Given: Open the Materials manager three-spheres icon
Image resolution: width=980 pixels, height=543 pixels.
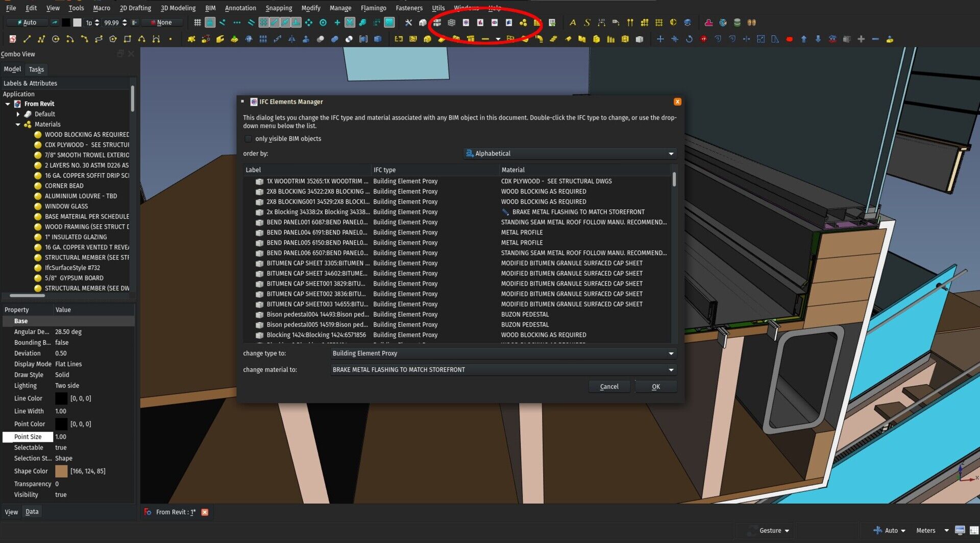Looking at the screenshot, I should point(523,22).
